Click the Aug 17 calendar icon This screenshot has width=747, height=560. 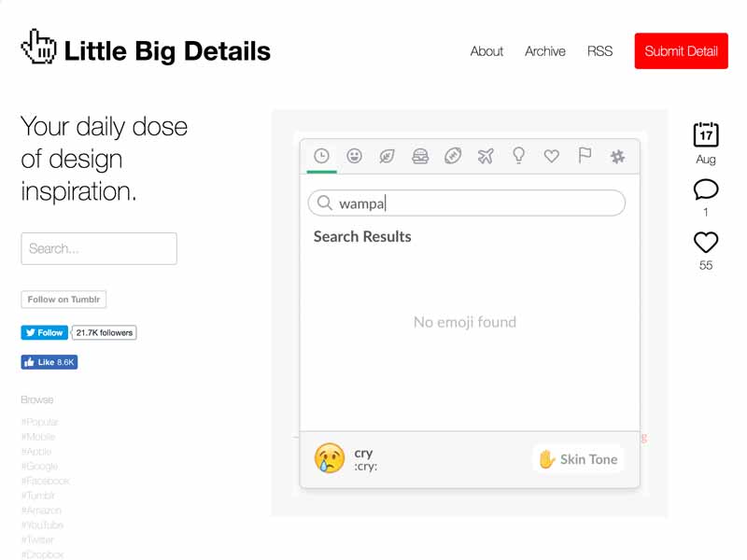click(705, 136)
